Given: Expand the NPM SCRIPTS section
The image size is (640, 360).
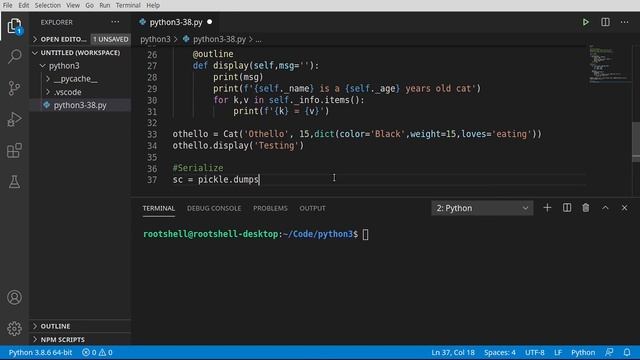Looking at the screenshot, I should tap(80, 339).
